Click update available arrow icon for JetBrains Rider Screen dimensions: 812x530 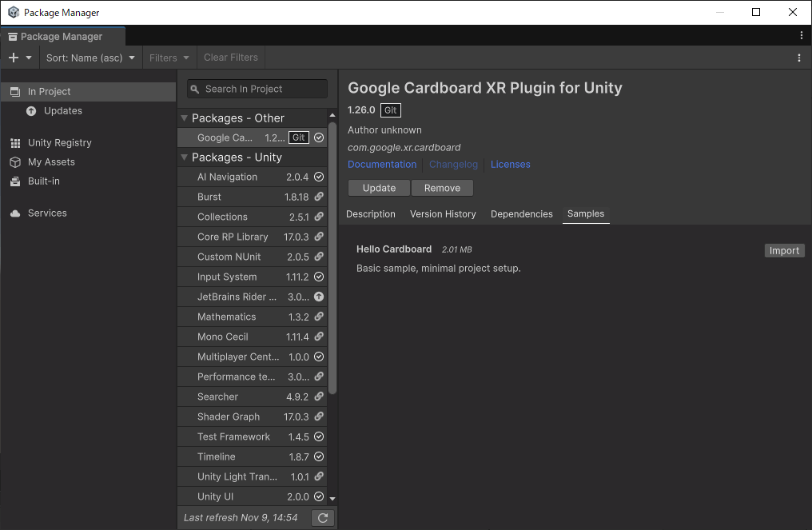tap(319, 297)
